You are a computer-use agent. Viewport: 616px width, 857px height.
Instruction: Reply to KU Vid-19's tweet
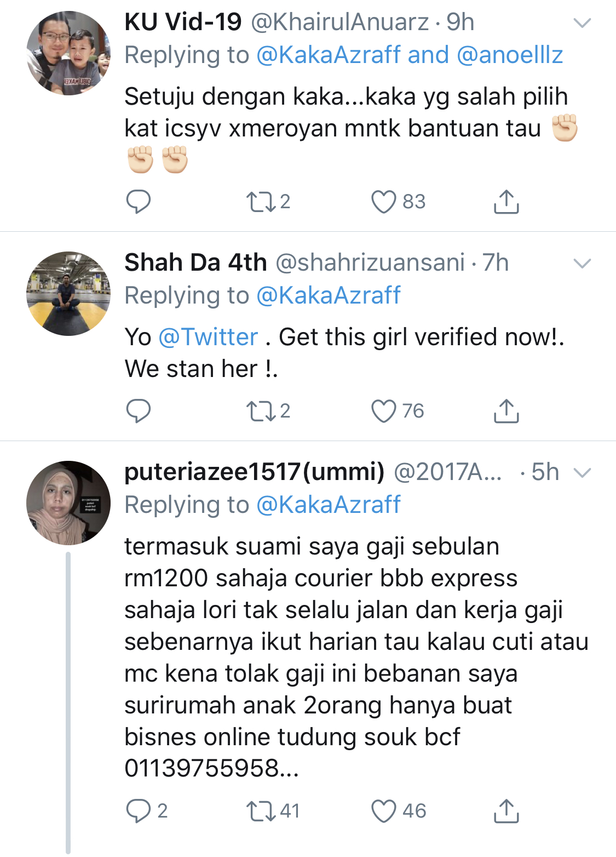138,202
